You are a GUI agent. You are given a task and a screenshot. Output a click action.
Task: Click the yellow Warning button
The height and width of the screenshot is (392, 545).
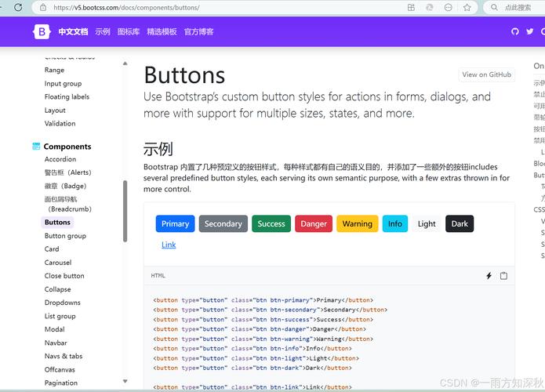358,223
